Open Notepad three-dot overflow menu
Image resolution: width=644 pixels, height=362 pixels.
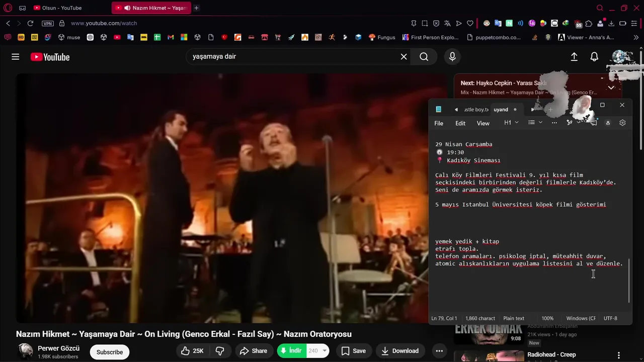pyautogui.click(x=554, y=123)
